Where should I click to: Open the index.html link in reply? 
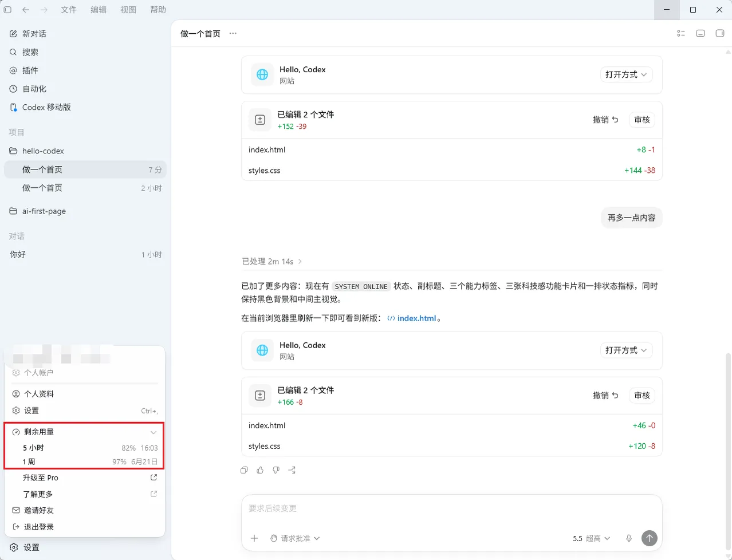[x=412, y=318]
